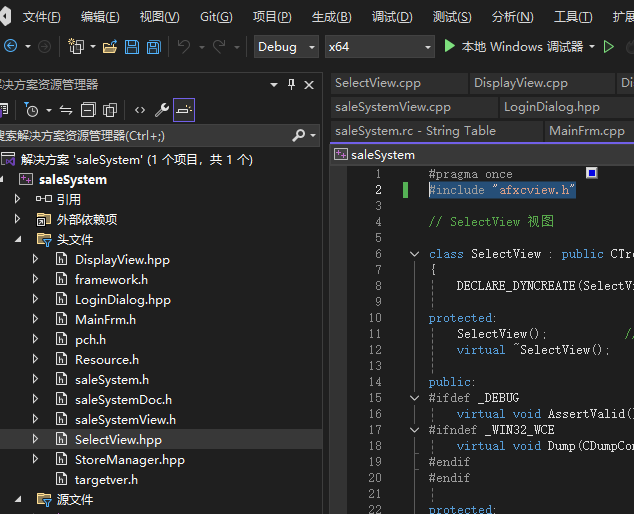Click the Save All toolbar icon
The width and height of the screenshot is (634, 514).
click(x=154, y=47)
